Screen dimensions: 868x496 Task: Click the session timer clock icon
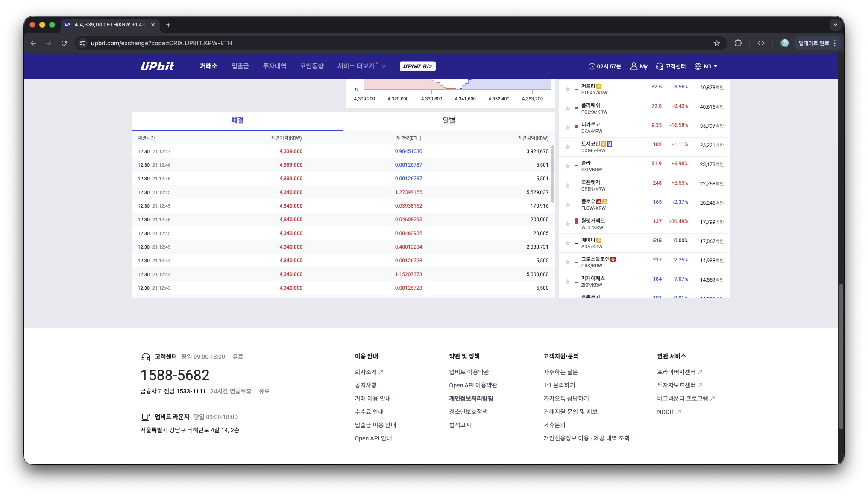coord(592,66)
